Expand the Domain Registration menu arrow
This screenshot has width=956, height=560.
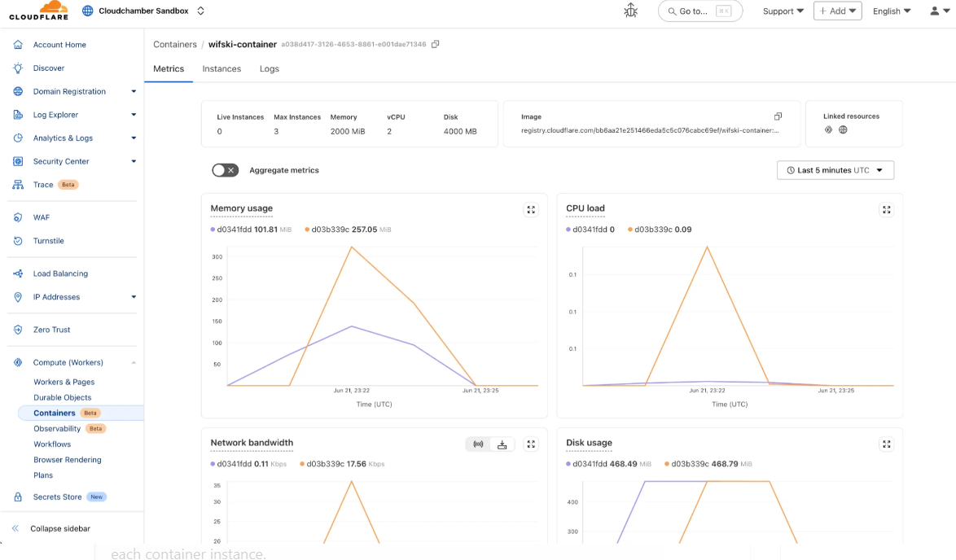click(x=134, y=91)
